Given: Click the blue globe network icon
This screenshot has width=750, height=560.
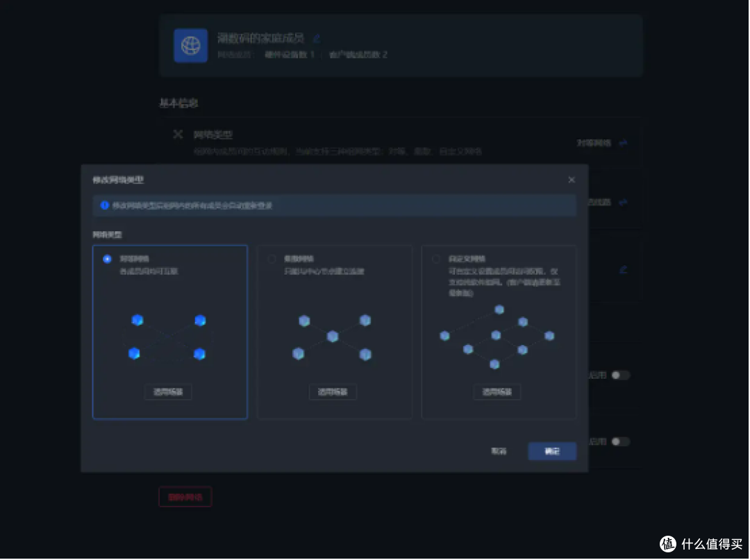Looking at the screenshot, I should pos(190,46).
